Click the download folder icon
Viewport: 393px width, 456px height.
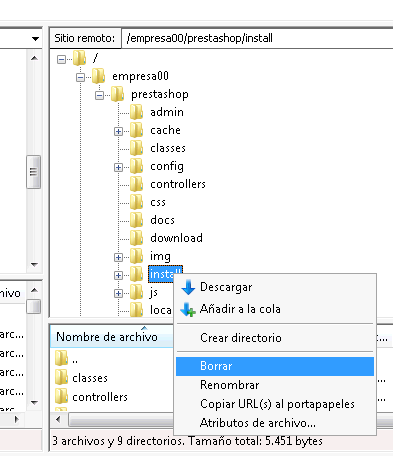tap(136, 238)
